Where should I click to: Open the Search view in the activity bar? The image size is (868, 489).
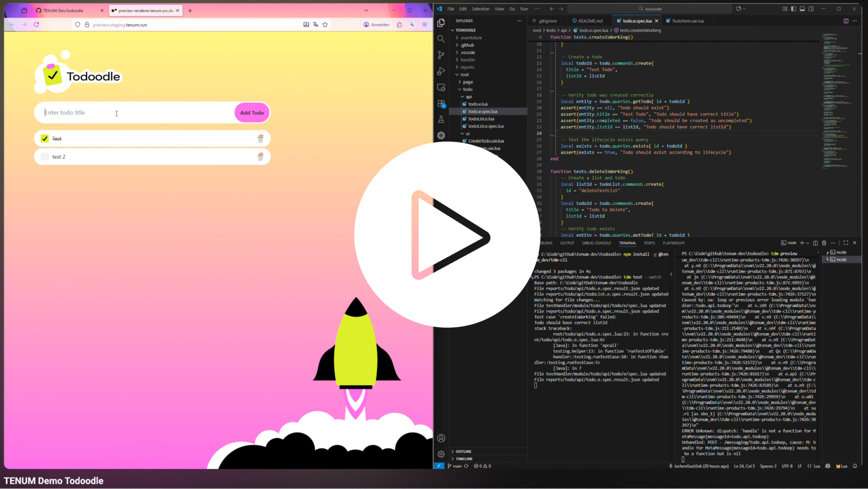click(441, 39)
